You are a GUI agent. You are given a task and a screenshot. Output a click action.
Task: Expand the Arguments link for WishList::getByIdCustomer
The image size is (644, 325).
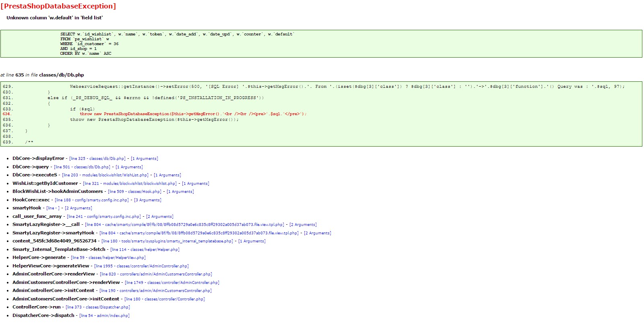coord(196,184)
